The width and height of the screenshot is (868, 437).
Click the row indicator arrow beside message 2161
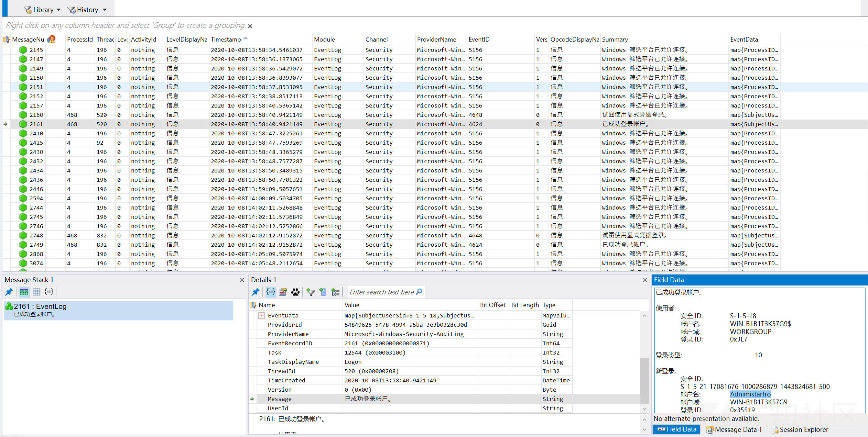6,124
